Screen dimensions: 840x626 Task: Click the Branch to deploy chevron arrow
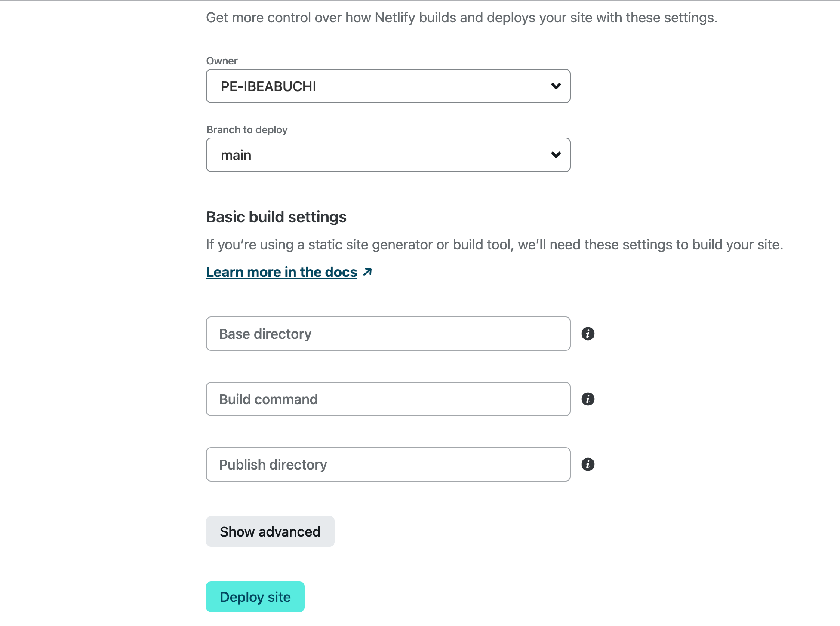tap(556, 155)
